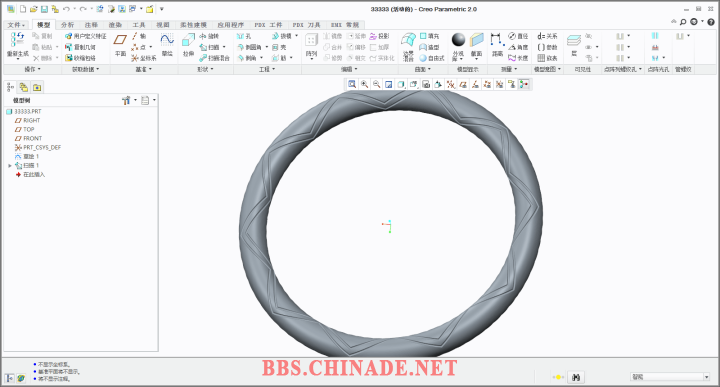Select the 拉伸 (Extrude) tool
The height and width of the screenshot is (387, 720).
click(188, 45)
